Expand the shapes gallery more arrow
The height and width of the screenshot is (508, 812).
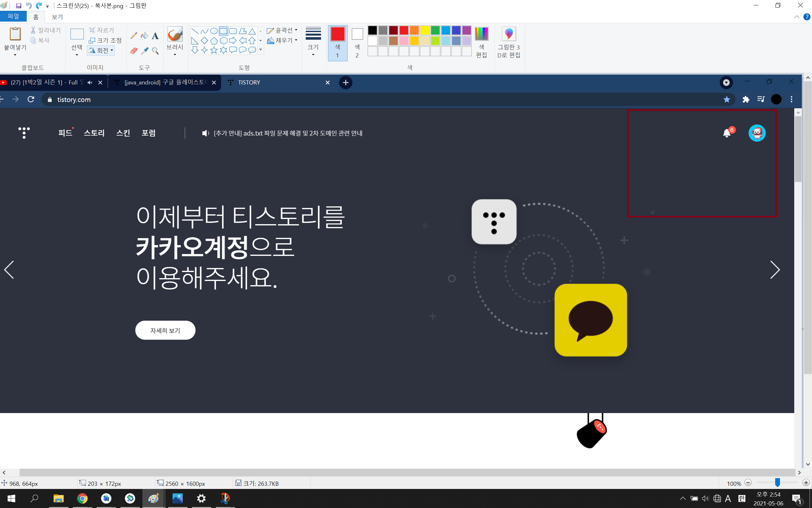(261, 50)
